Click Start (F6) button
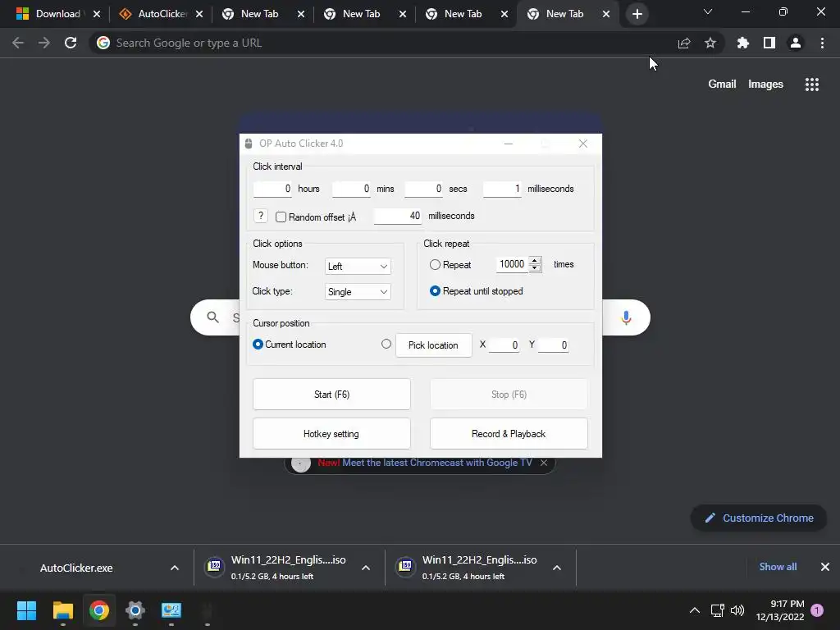Viewport: 840px width, 630px height. click(x=331, y=395)
